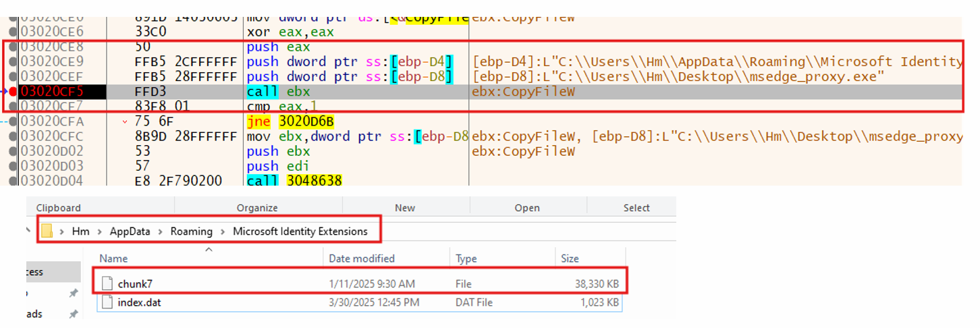Select the call 3048638 instruction
This screenshot has width=980, height=328.
click(x=295, y=181)
